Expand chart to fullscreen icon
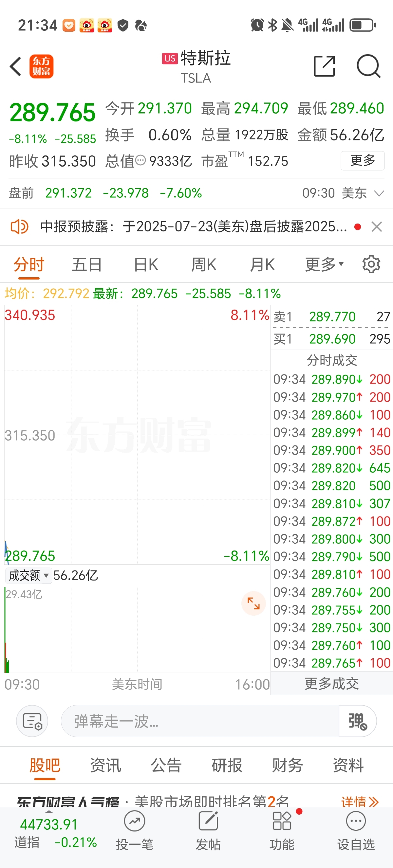 click(253, 603)
